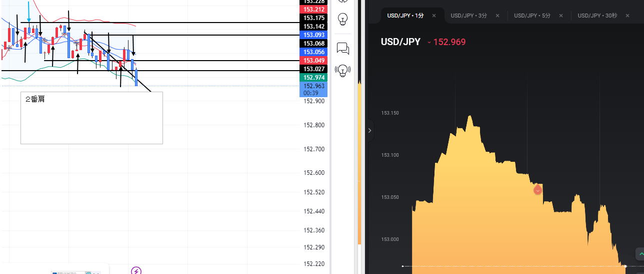Switch to the USD/JPY 30秒 tab

point(597,16)
